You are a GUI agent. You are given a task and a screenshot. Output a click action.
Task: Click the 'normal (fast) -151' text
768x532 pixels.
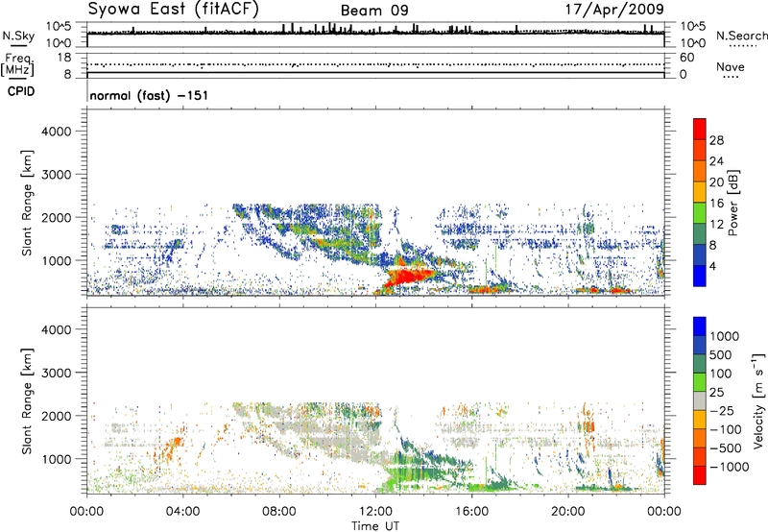(x=149, y=95)
